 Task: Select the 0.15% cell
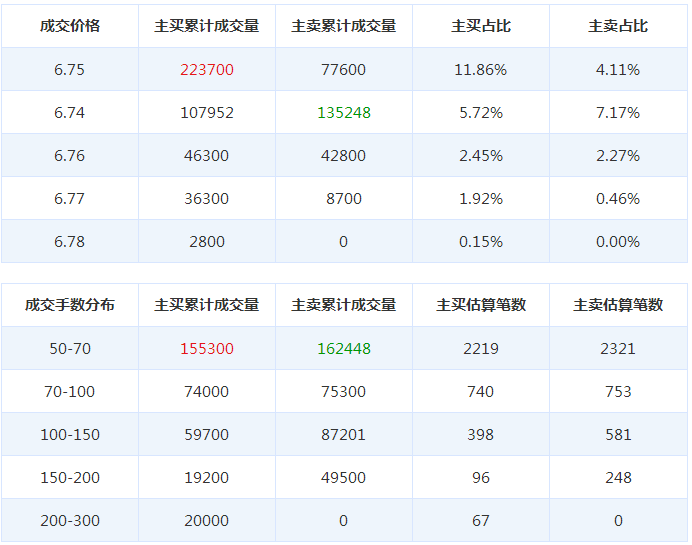pyautogui.click(x=481, y=242)
